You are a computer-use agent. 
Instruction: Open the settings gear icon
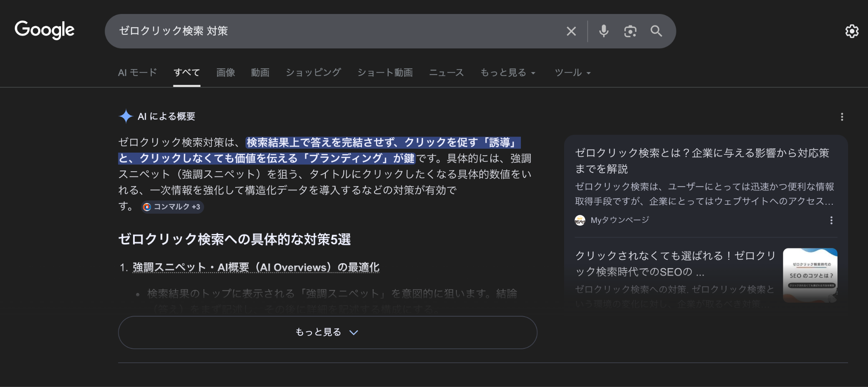[851, 31]
